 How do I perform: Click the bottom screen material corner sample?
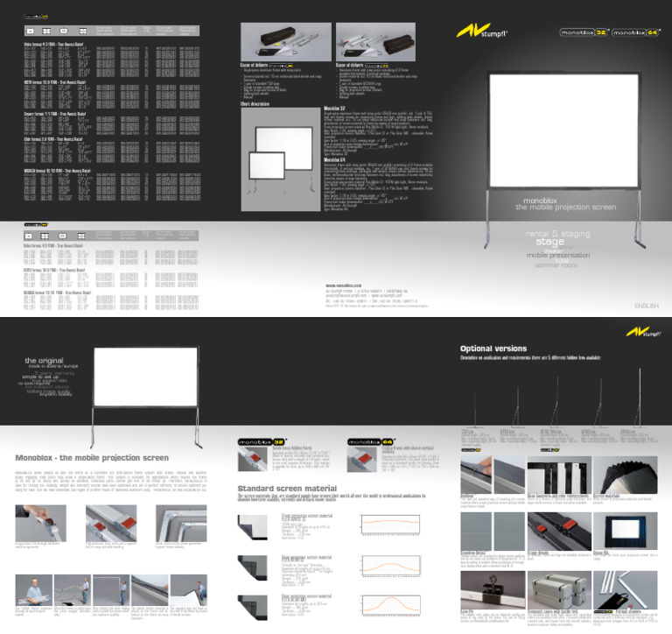tap(252, 608)
